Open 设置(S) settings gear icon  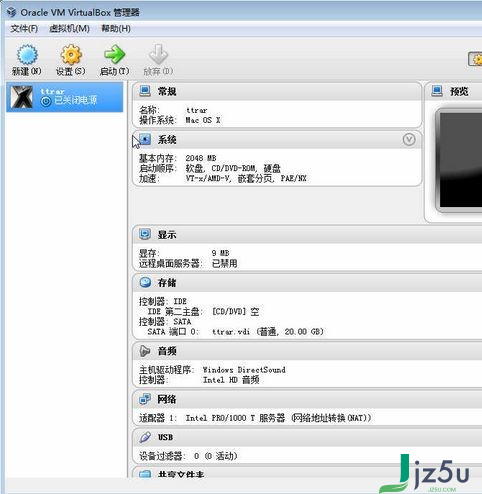tap(71, 55)
